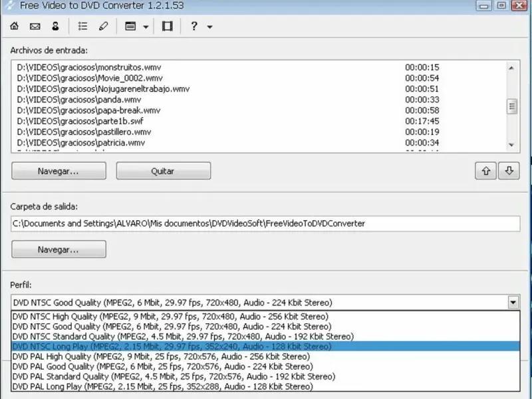
Task: Choose DVD NTSC High Quality profile
Action: 265,317
